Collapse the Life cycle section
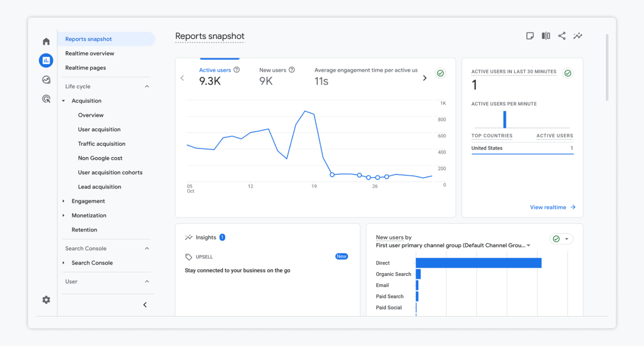Viewport: 644px width, 346px height. click(147, 86)
